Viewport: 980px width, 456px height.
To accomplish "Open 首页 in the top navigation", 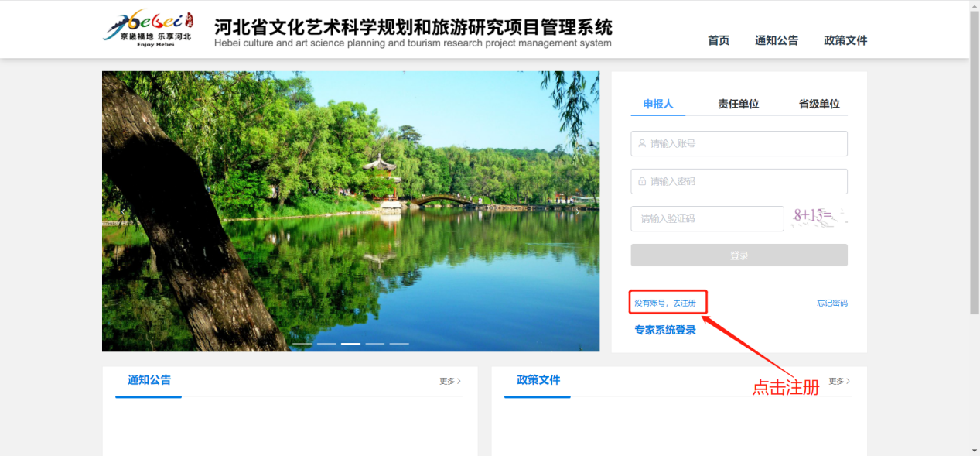I will point(719,40).
